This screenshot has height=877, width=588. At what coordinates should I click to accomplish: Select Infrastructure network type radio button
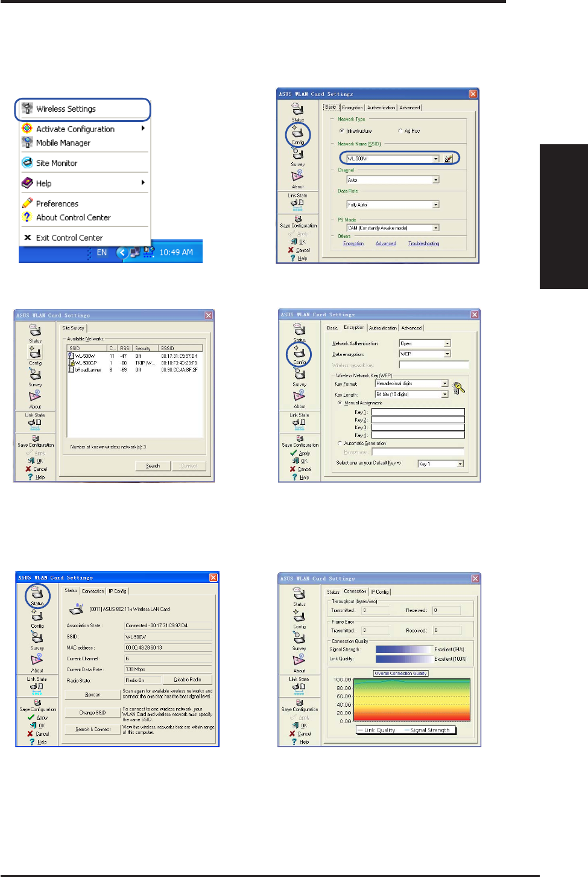[x=341, y=131]
